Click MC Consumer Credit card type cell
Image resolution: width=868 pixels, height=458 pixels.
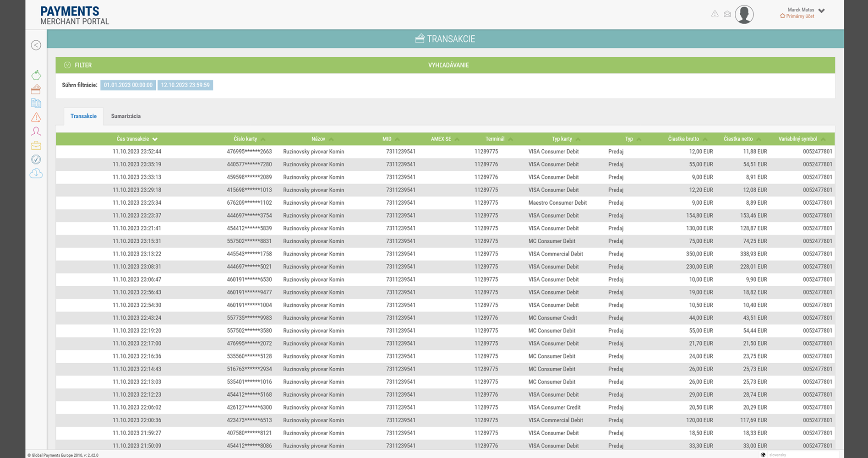(x=552, y=318)
